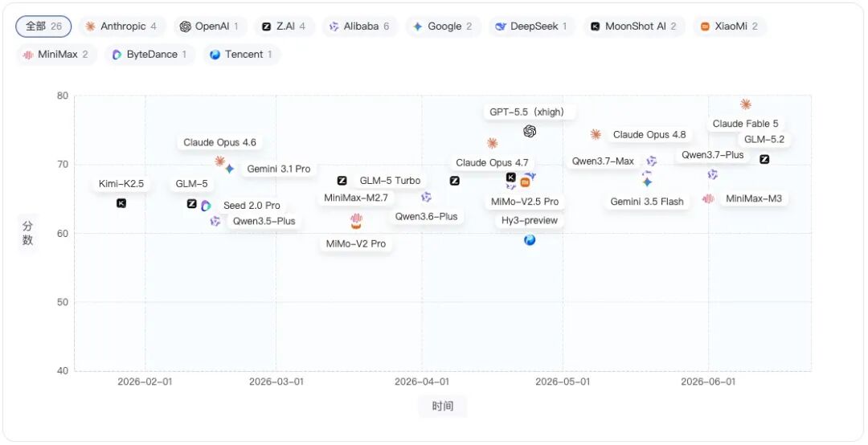
Task: Click the Gemini 3.5 Flash sparkle marker
Action: 647,182
